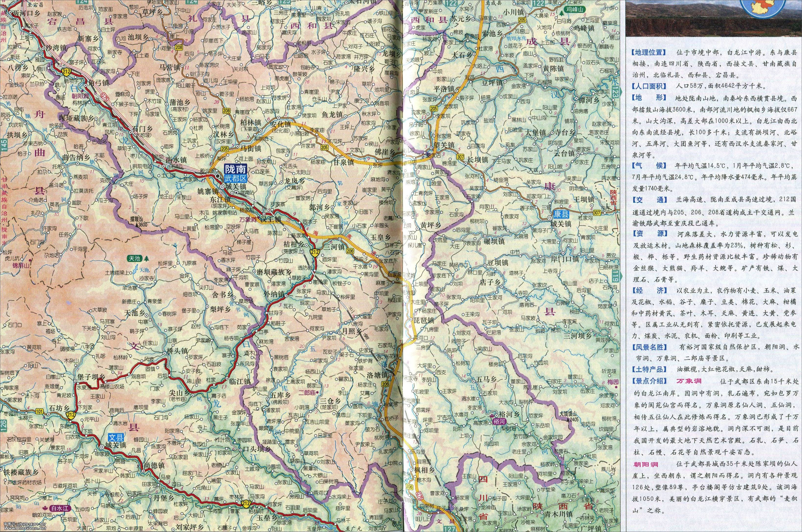Click the 天池 green tree scenic icon
Viewport: 802px width, 532px height.
point(147,259)
